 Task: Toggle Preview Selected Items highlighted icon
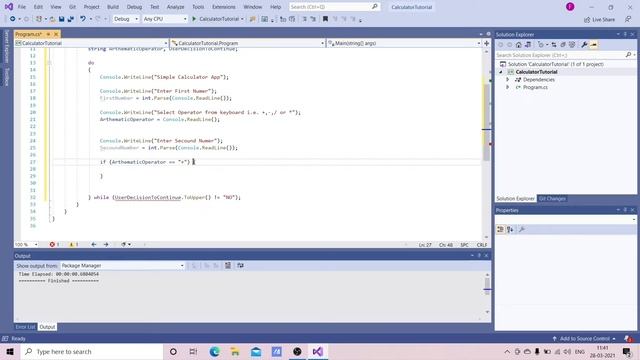coord(593,45)
